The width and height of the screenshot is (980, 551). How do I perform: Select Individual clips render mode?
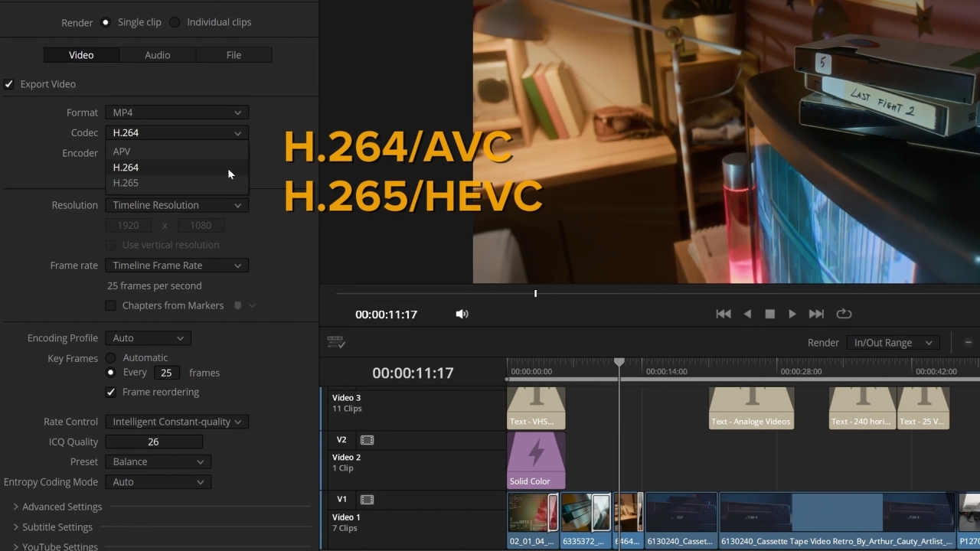(x=175, y=22)
